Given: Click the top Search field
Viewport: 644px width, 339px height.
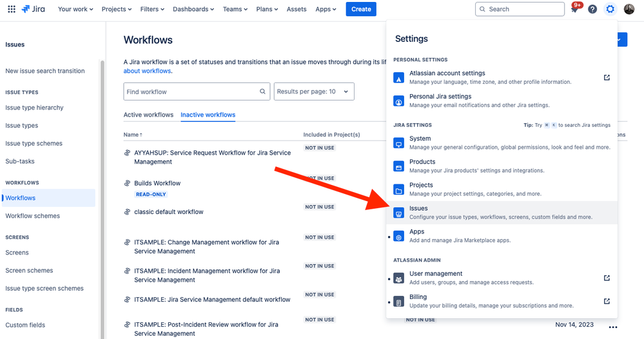Looking at the screenshot, I should tap(520, 9).
